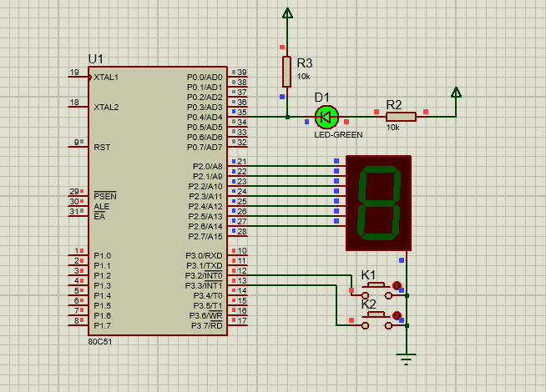Click pin number 21 on P2.0
The width and height of the screenshot is (546, 392).
(x=242, y=162)
